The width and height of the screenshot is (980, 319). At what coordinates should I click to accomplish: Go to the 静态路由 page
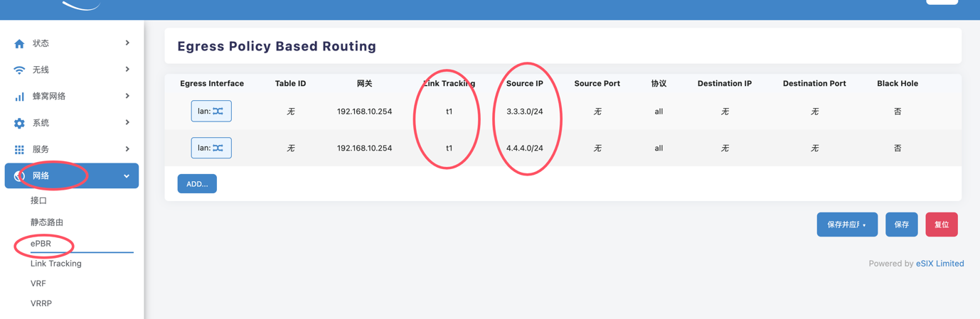coord(47,222)
